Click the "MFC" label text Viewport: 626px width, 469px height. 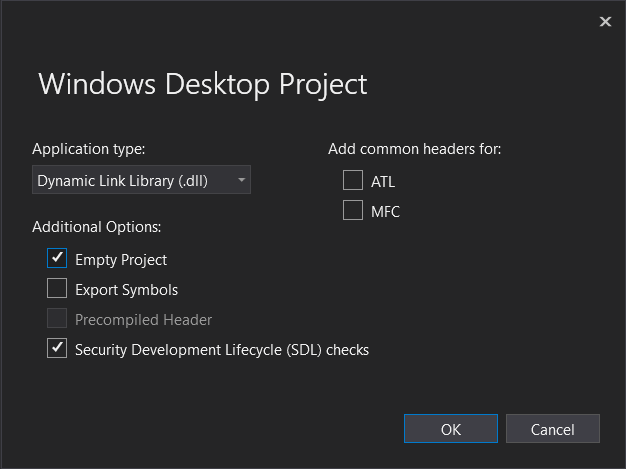pyautogui.click(x=385, y=212)
